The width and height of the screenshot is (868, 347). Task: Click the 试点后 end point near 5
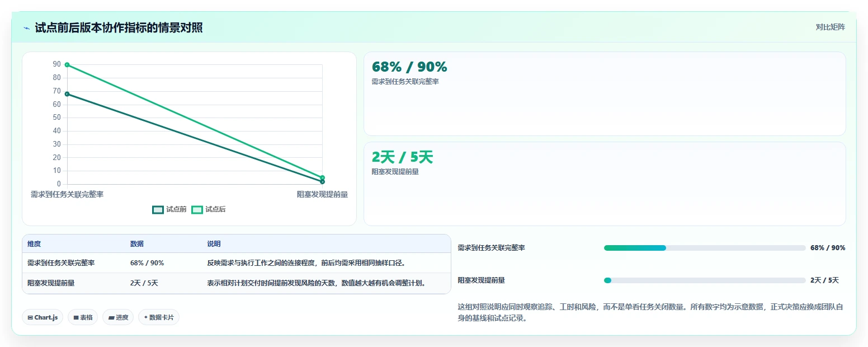322,178
